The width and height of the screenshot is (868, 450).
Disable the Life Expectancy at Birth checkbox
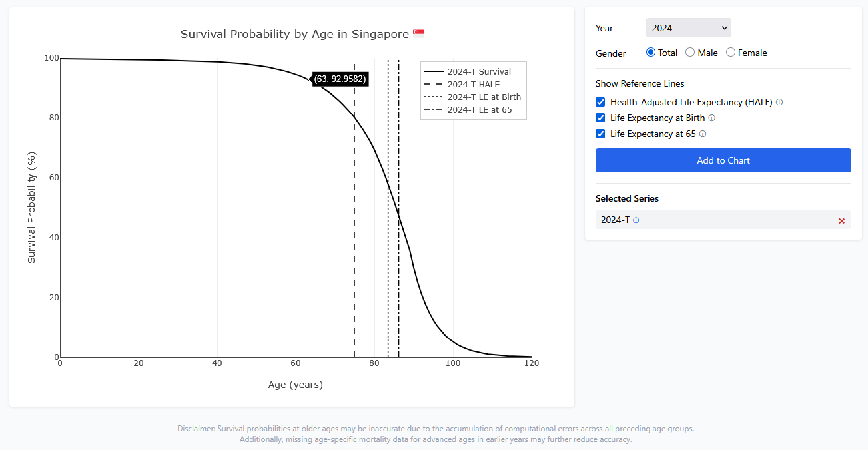click(600, 118)
